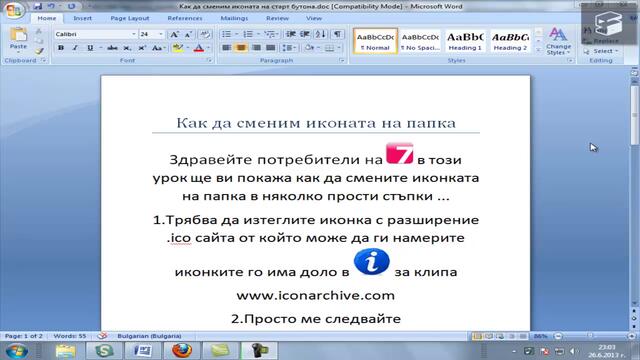640x360 pixels.
Task: Switch to the Review tab
Action: pos(278,18)
